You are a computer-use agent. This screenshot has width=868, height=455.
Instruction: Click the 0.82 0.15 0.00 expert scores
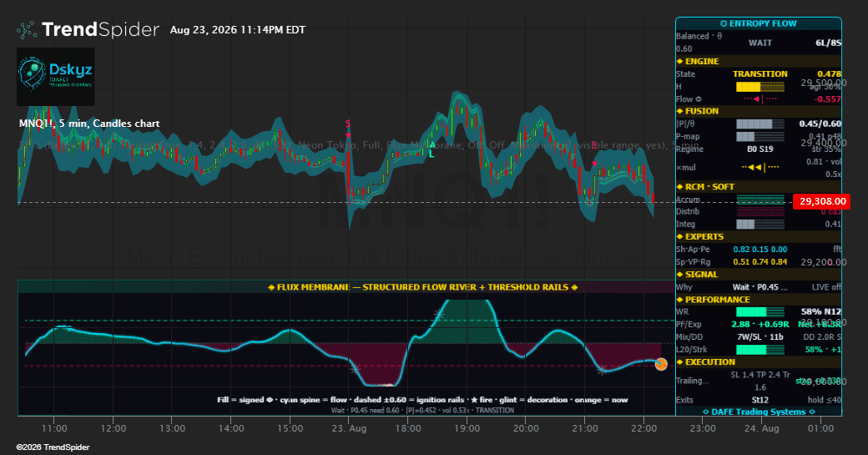coord(760,250)
